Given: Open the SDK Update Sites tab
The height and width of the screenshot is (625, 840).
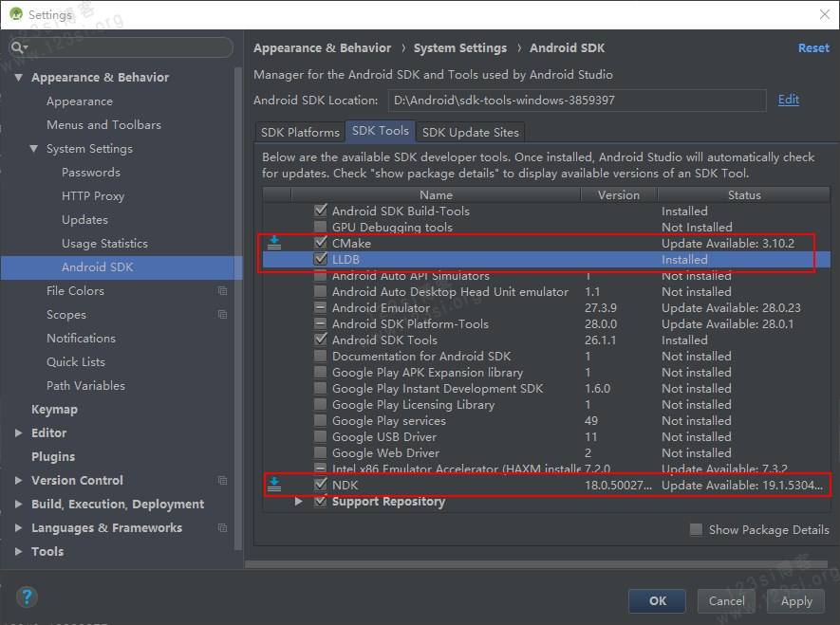Looking at the screenshot, I should tap(471, 132).
